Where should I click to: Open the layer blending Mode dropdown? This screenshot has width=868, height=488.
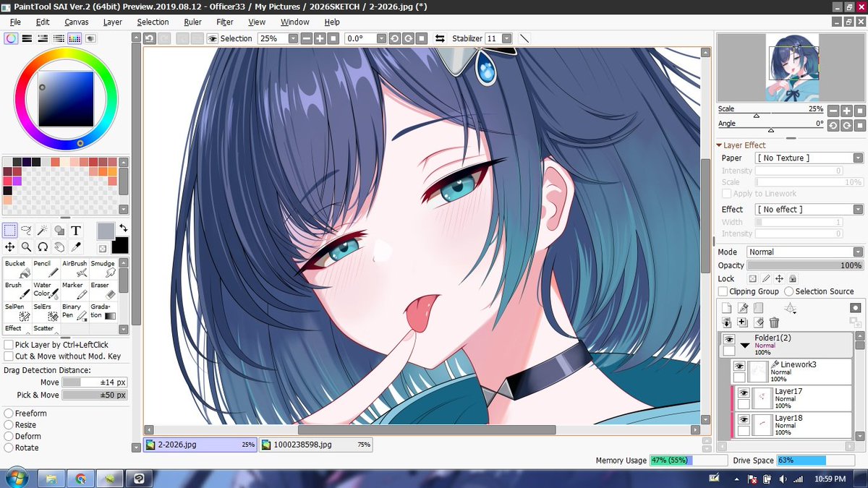[x=858, y=252]
